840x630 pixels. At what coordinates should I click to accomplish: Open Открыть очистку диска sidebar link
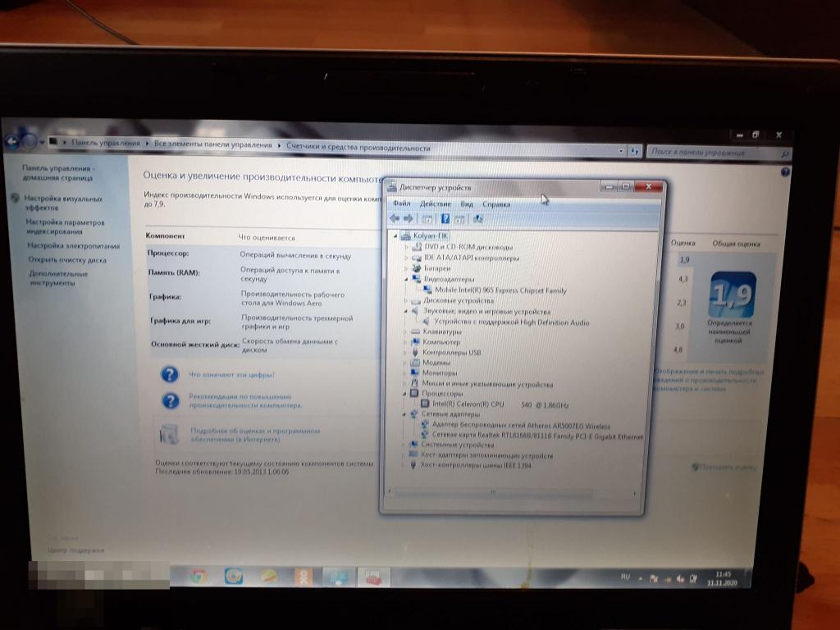point(67,260)
